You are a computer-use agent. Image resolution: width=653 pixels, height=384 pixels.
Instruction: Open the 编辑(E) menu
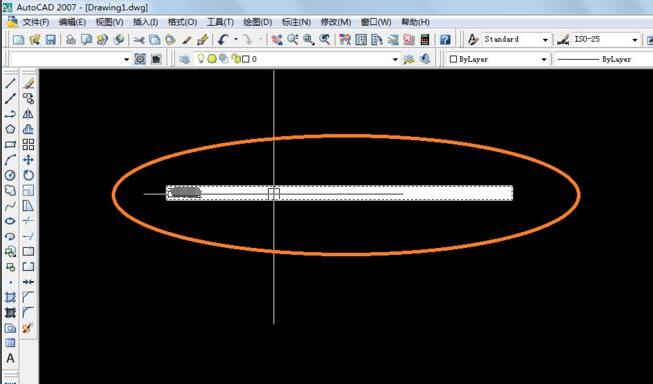point(72,22)
